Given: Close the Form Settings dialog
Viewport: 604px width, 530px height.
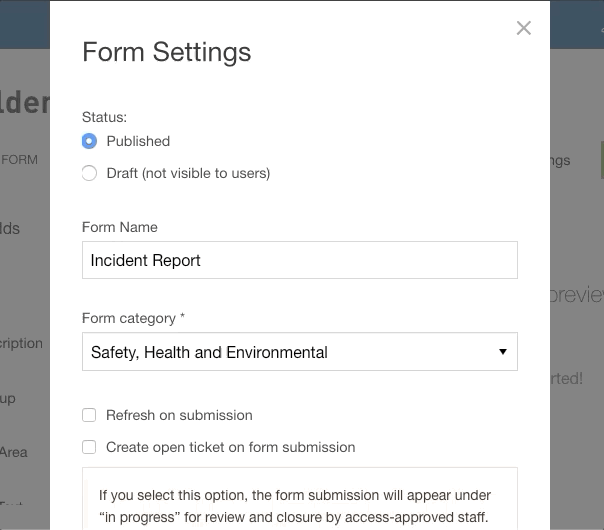Looking at the screenshot, I should click(523, 28).
